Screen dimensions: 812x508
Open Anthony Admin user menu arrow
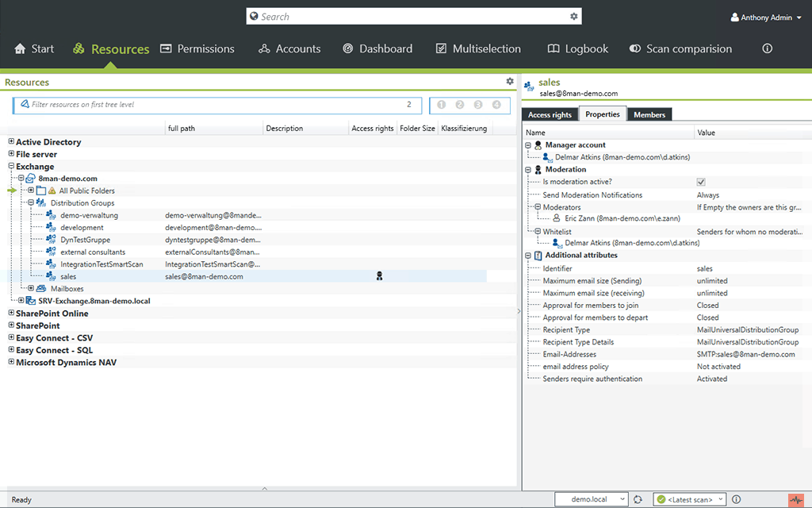[x=799, y=17]
